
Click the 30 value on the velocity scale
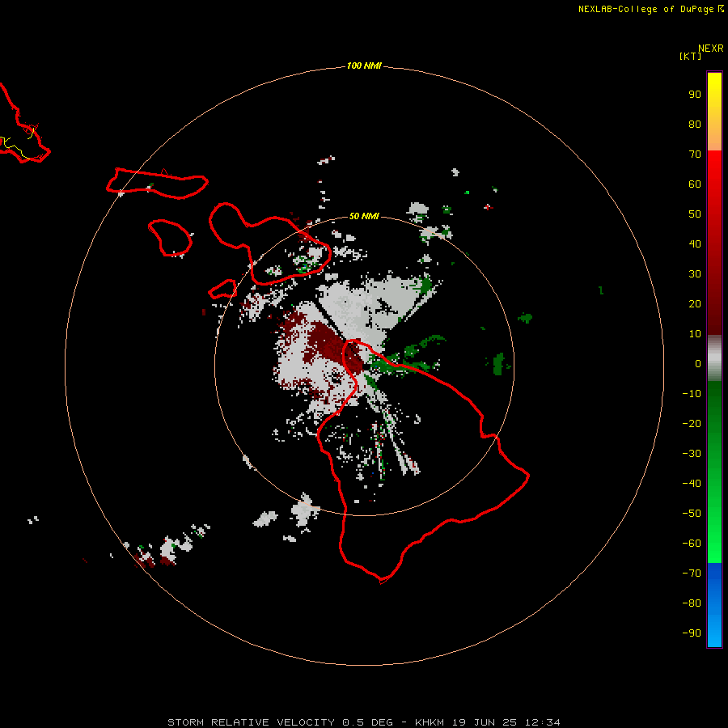(x=695, y=274)
